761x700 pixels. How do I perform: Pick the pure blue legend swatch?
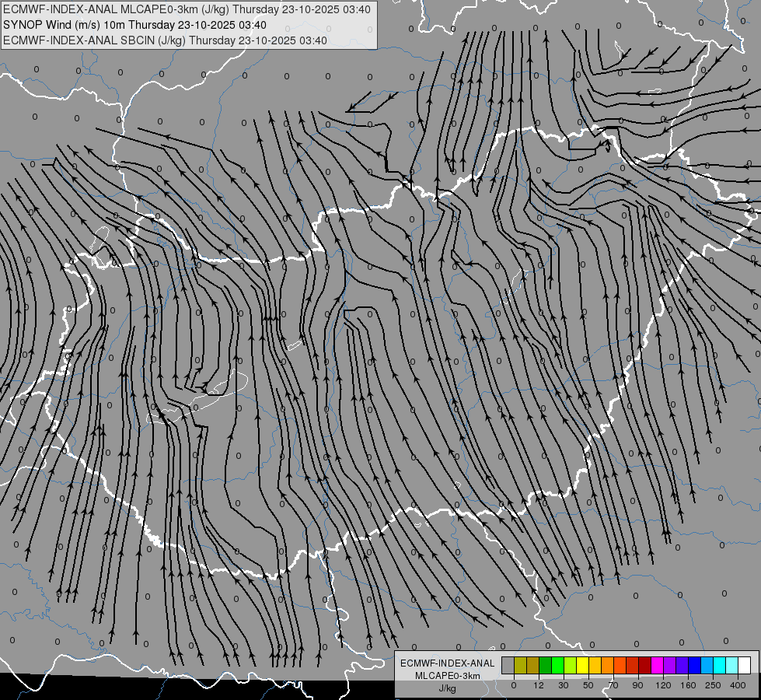click(x=695, y=665)
